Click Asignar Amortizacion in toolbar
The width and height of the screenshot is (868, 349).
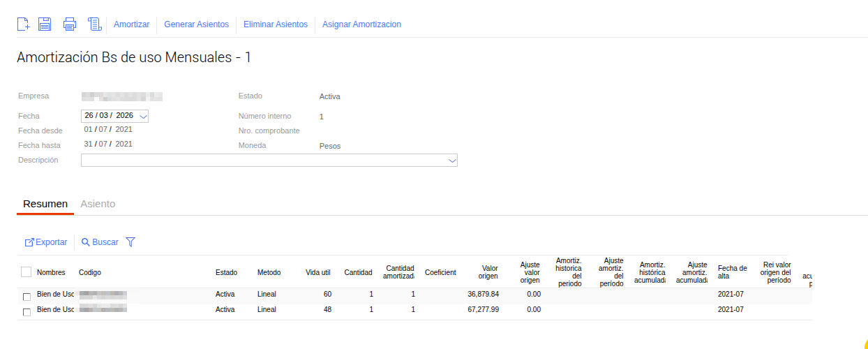361,24
